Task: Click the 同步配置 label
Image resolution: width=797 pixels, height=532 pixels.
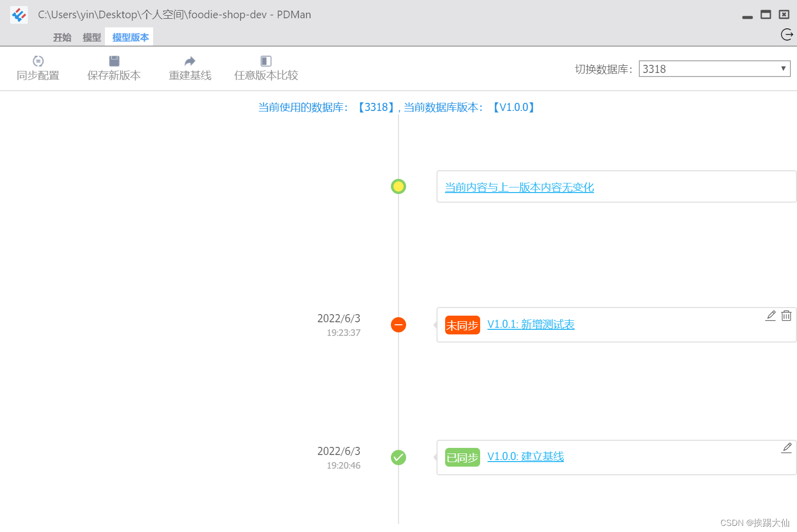Action: coord(38,75)
